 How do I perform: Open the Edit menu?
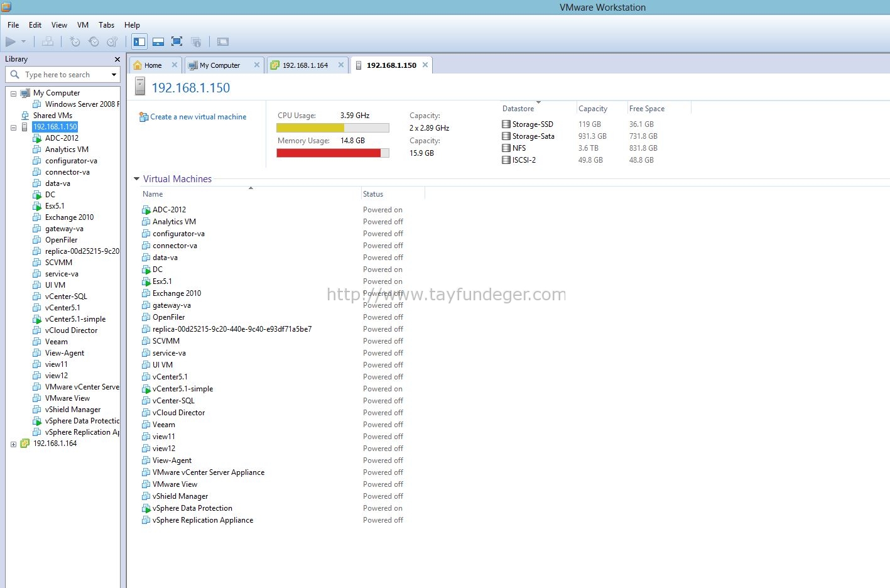(x=35, y=25)
